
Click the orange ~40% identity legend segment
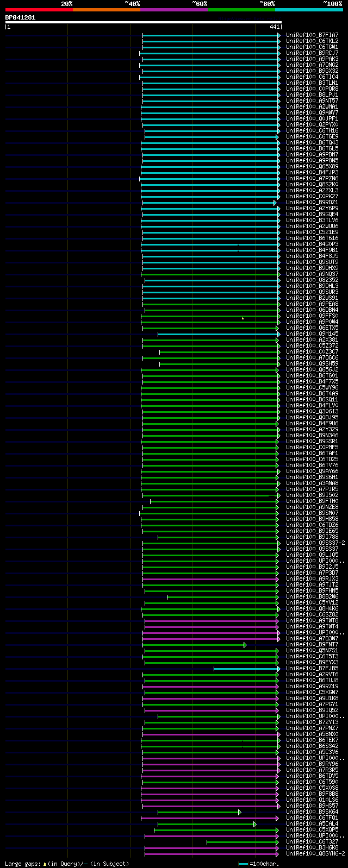tap(107, 10)
